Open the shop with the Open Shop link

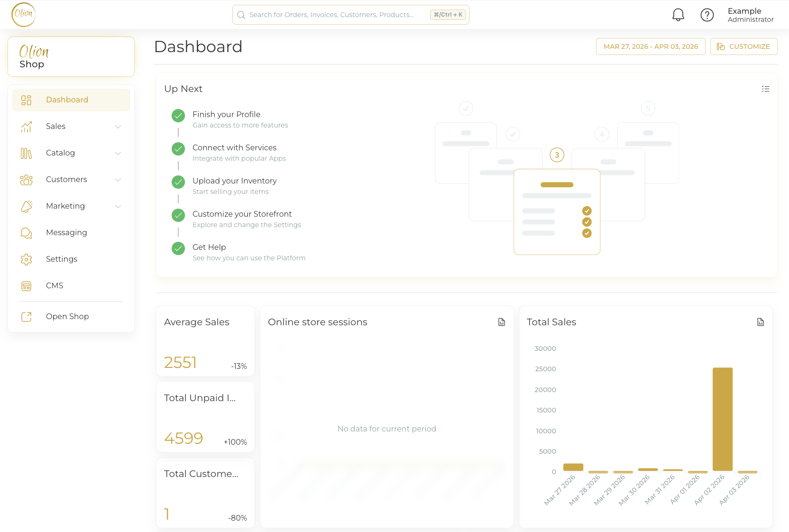pyautogui.click(x=67, y=316)
